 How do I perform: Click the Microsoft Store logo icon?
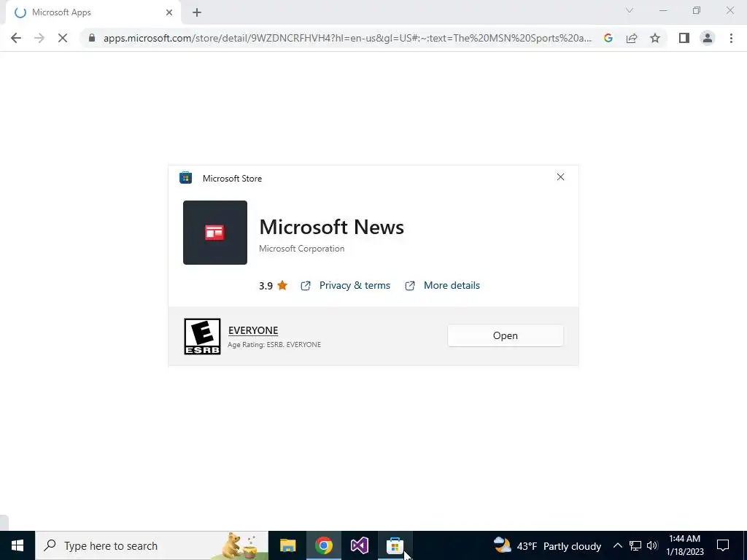(x=185, y=178)
